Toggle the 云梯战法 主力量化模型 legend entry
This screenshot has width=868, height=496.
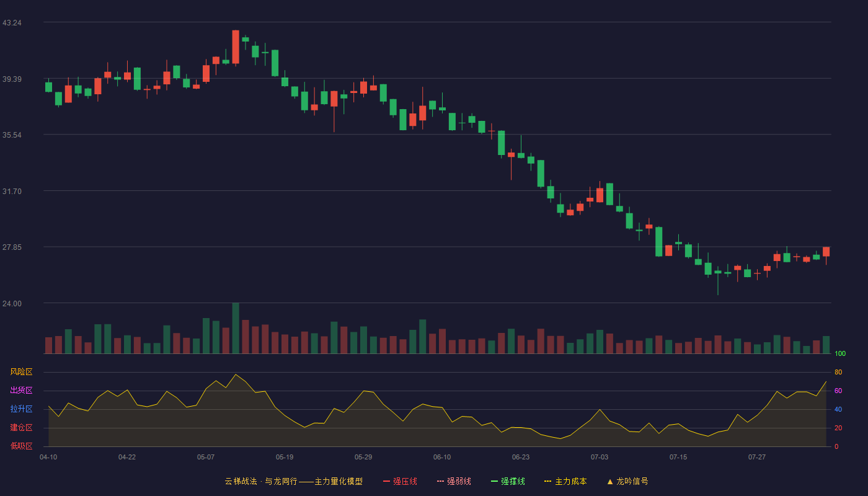293,481
